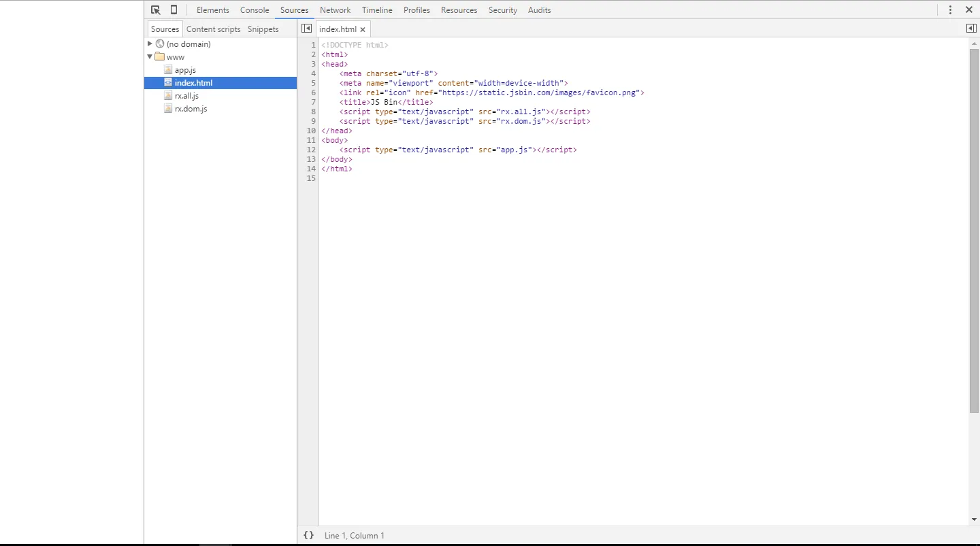Pretty print code with curly braces icon

tap(308, 535)
